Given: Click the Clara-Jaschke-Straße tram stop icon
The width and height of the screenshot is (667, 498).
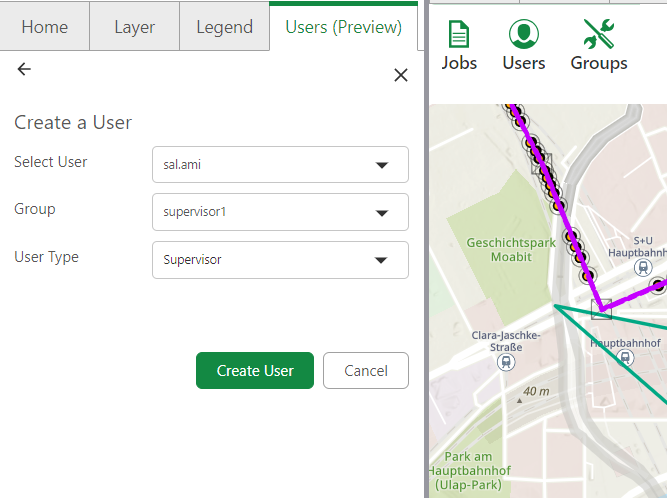Looking at the screenshot, I should pos(507,363).
